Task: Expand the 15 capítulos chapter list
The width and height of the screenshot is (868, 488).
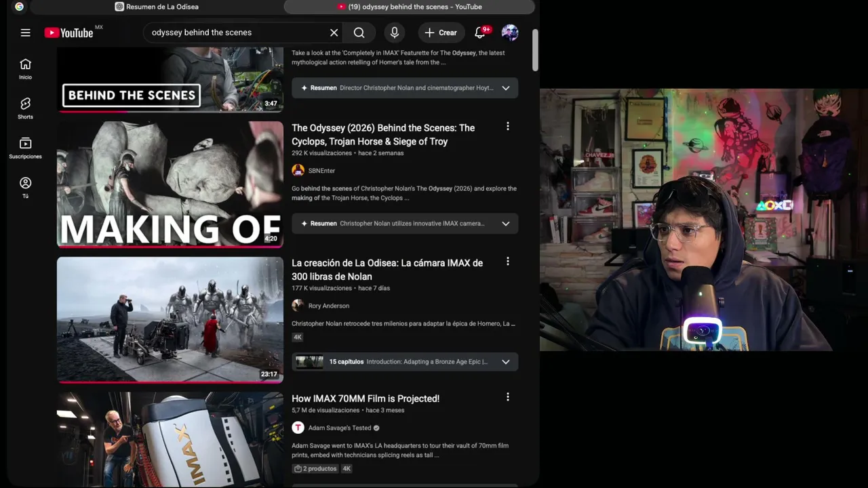Action: coord(405,362)
